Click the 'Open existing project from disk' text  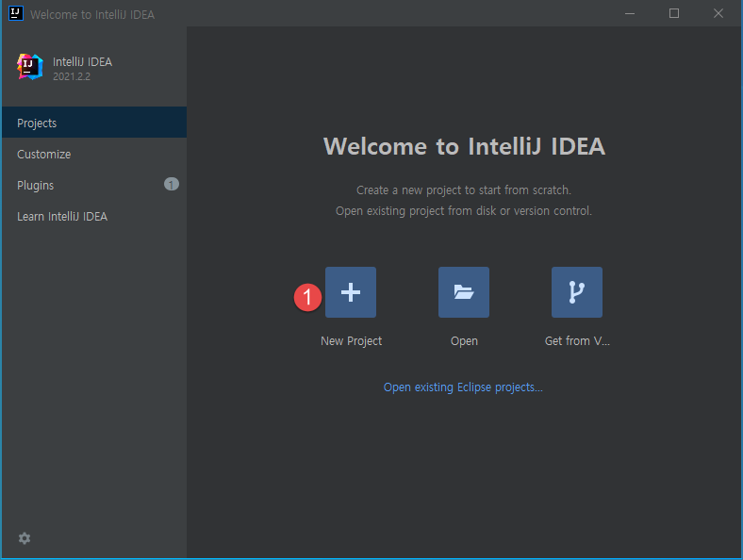click(463, 211)
